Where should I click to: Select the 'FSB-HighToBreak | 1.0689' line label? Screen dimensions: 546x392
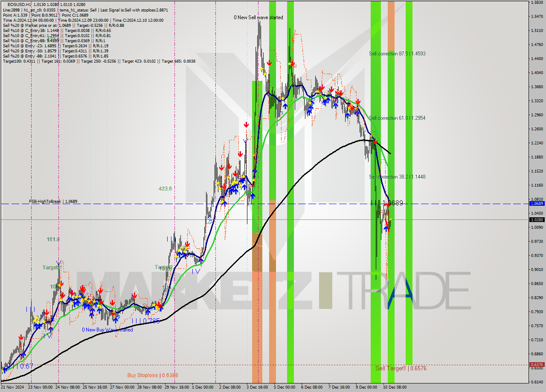pos(53,201)
